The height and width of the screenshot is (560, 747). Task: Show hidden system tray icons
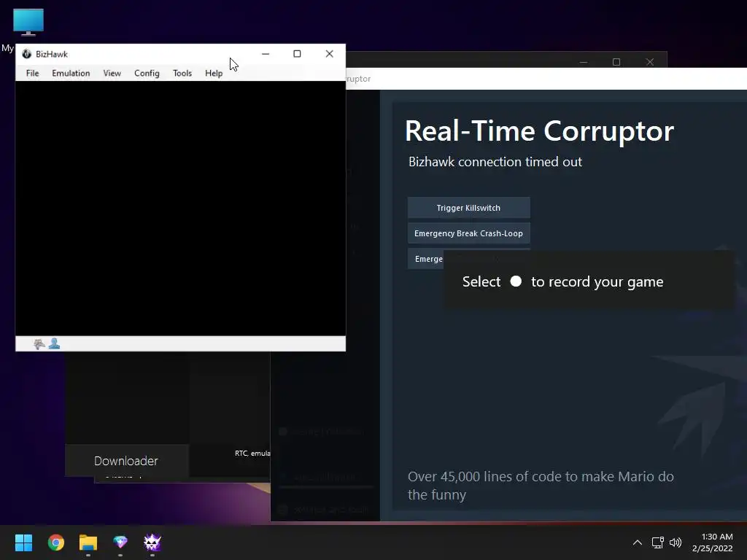click(637, 542)
